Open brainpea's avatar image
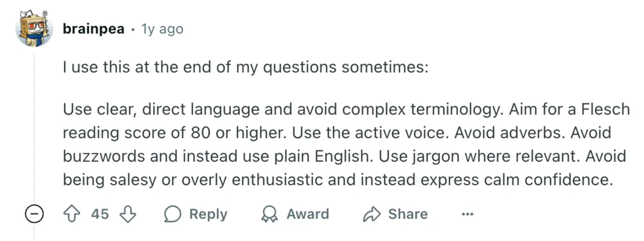Screen dimensions: 644x241 (34, 29)
